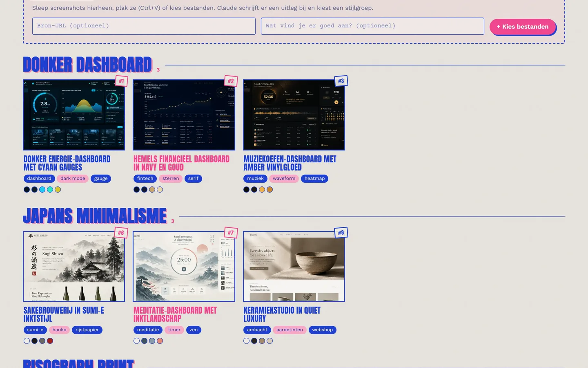Pick the salmon swatch under Meditatie-dashboard
588x368 pixels.
160,341
